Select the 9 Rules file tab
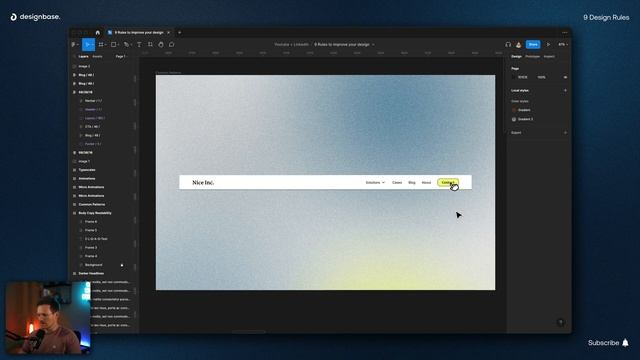 point(139,33)
